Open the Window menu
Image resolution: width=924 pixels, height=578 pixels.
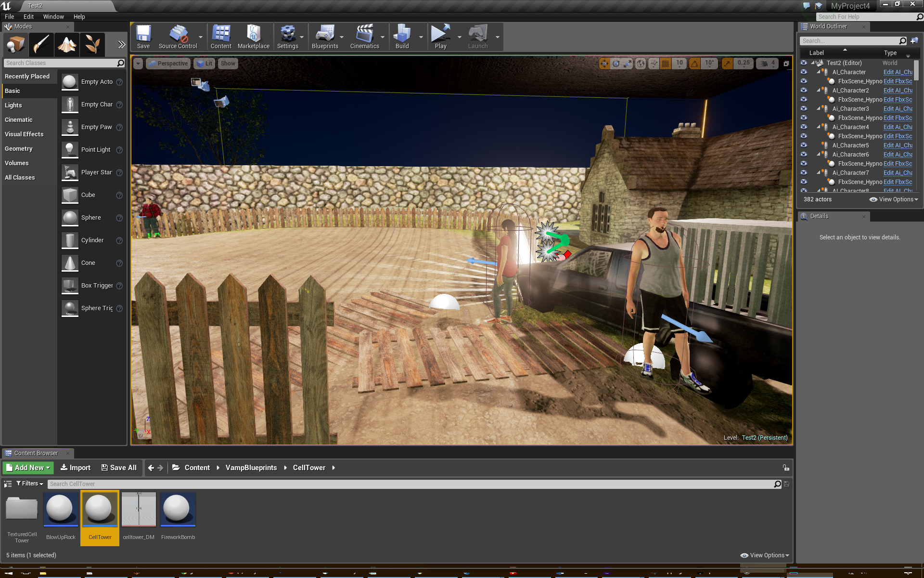point(53,16)
